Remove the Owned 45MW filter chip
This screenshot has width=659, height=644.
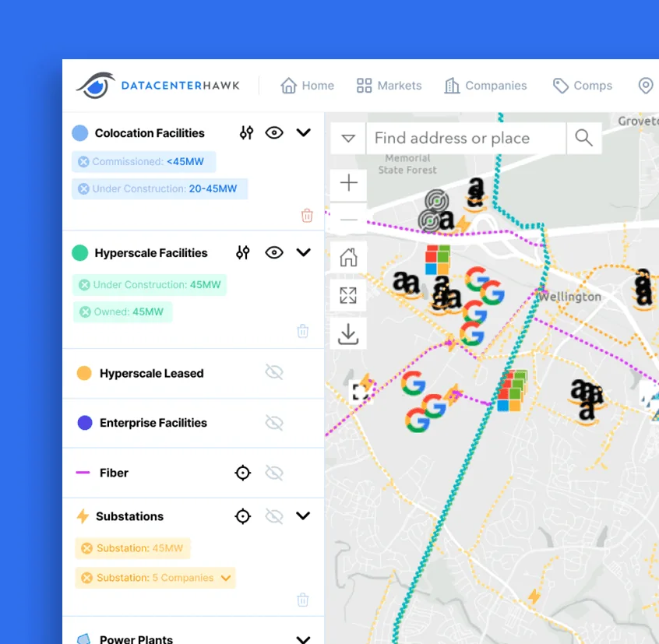86,311
